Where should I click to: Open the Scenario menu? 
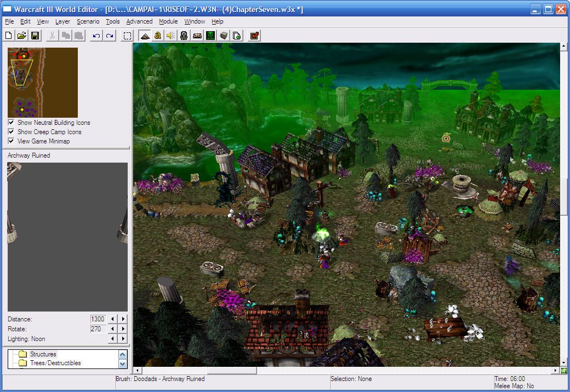pos(88,21)
